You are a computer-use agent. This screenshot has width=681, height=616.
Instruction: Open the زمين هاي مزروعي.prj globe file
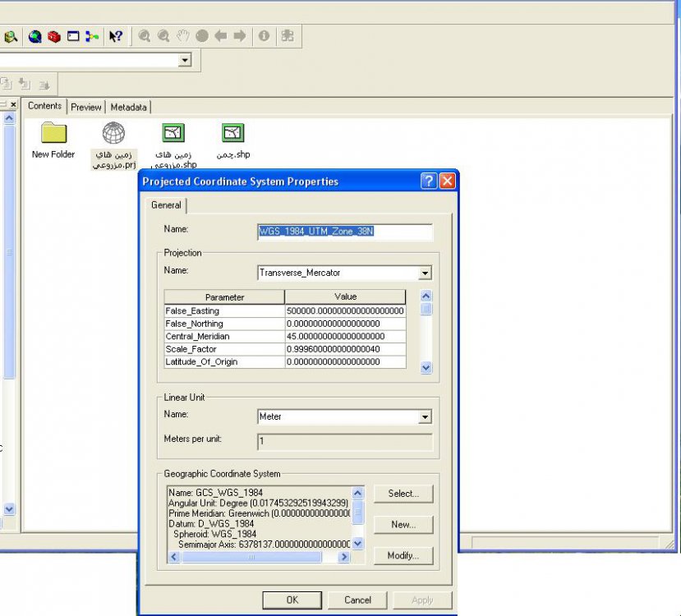(x=113, y=133)
